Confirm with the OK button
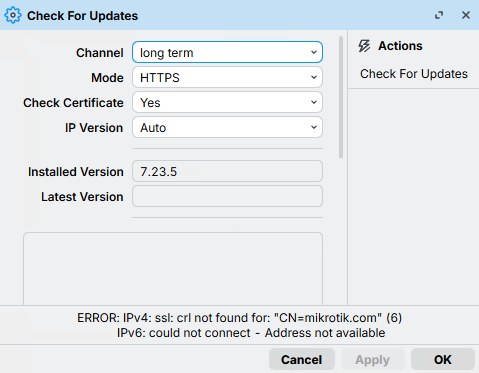 tap(443, 360)
